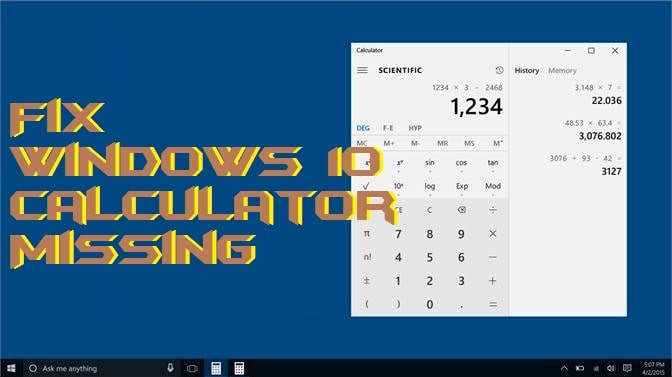
Task: Click the MR memory recall button
Action: point(442,143)
